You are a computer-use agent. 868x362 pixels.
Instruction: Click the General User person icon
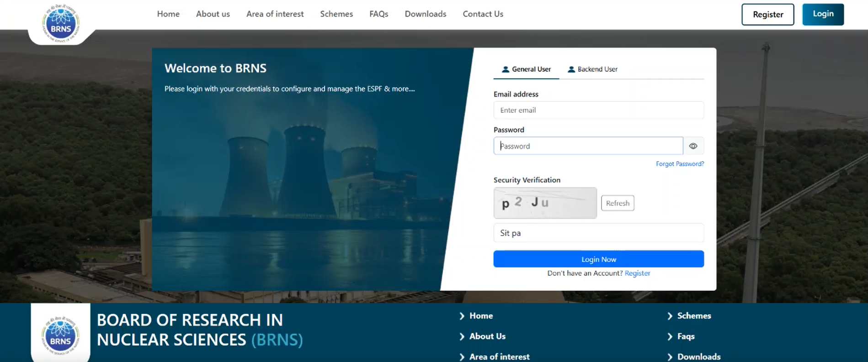pyautogui.click(x=505, y=69)
